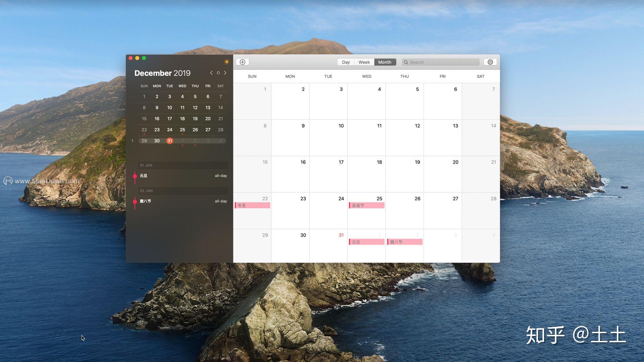Open Calendar settings gear icon
Viewport: 644px width, 362px height.
click(x=490, y=62)
